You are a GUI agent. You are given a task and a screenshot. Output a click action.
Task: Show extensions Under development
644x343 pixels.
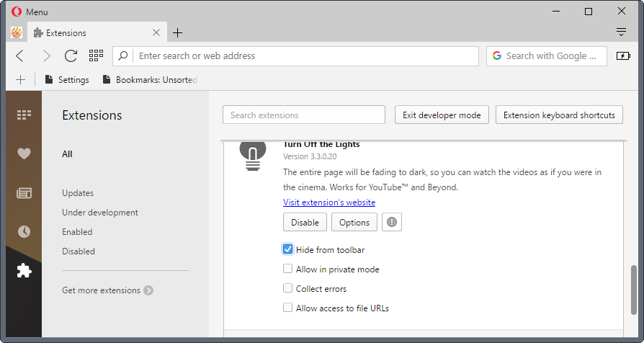(x=100, y=213)
